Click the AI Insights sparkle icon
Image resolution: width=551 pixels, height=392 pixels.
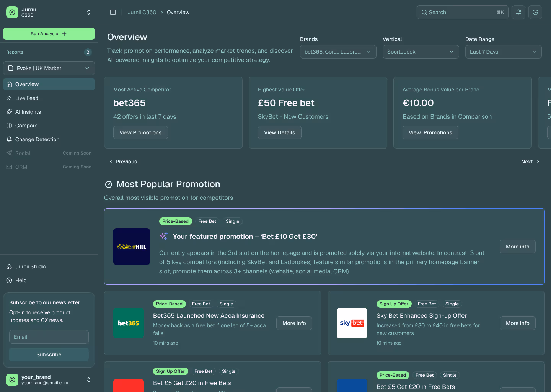coord(9,112)
